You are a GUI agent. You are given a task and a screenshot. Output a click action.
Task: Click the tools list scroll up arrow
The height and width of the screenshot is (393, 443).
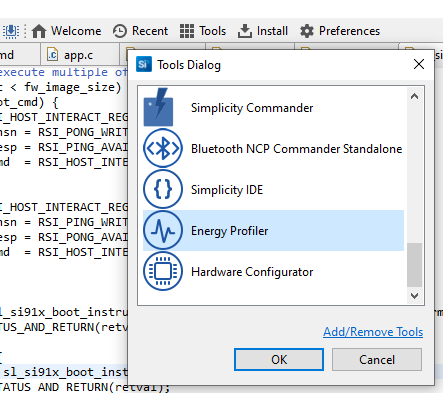[x=414, y=96]
